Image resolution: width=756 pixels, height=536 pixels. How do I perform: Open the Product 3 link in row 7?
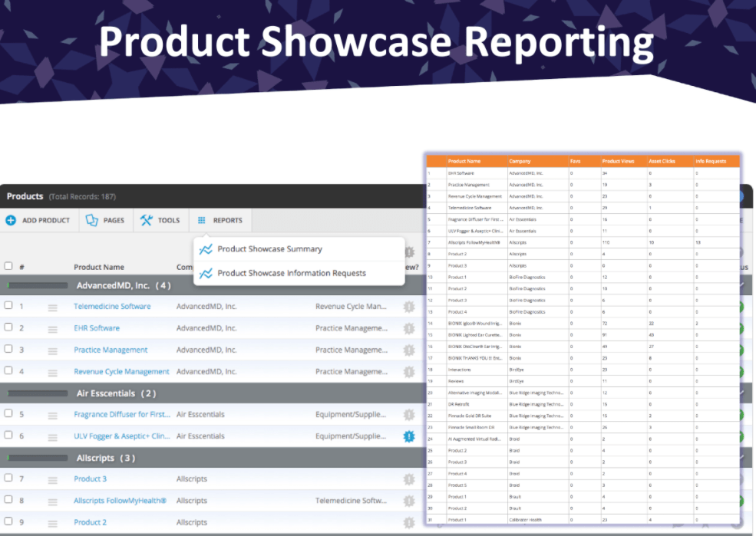90,478
